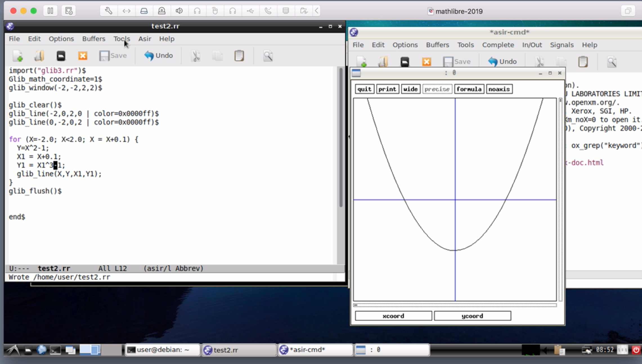Click the quit button in the plot window
The width and height of the screenshot is (642, 364).
pos(364,89)
